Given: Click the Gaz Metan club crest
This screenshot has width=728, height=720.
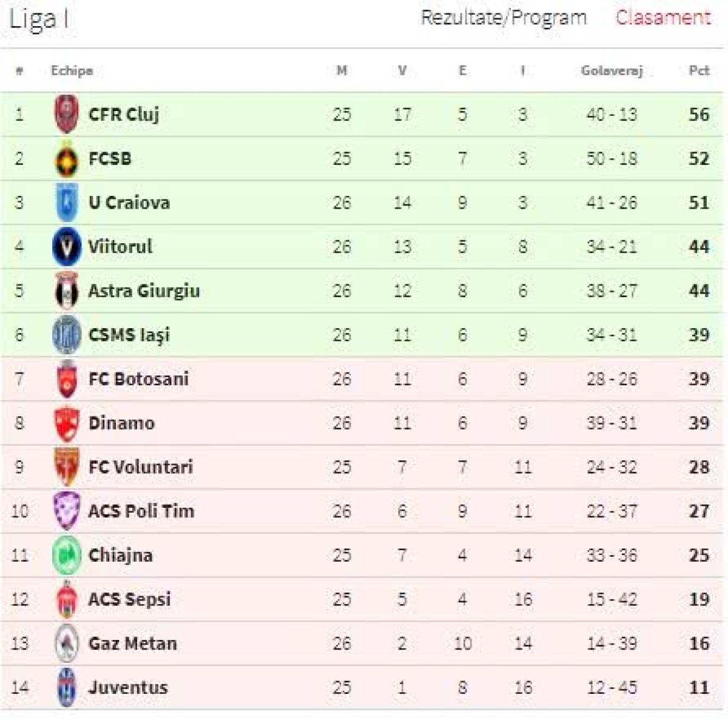Looking at the screenshot, I should [66, 644].
